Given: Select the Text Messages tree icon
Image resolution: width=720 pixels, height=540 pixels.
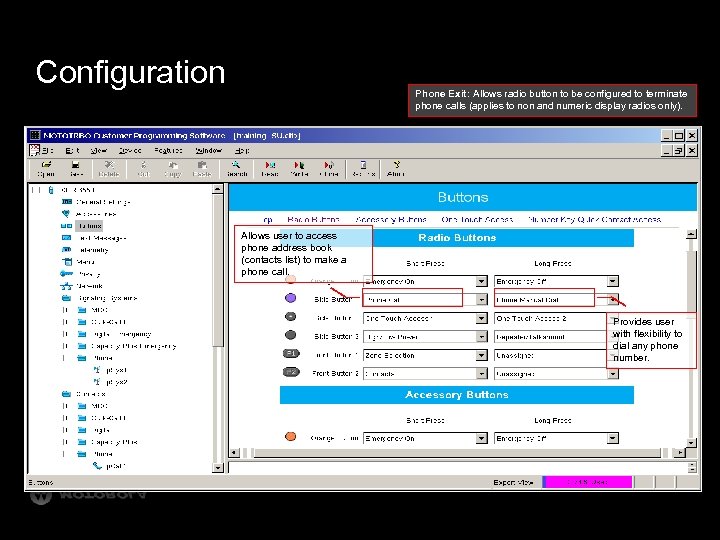Looking at the screenshot, I should [x=67, y=238].
